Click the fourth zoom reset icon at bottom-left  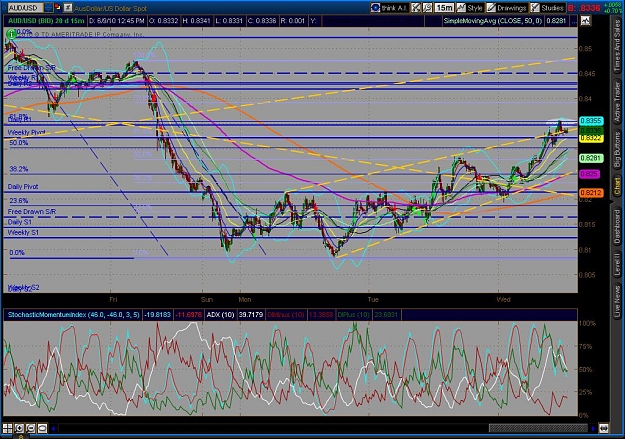point(42,429)
